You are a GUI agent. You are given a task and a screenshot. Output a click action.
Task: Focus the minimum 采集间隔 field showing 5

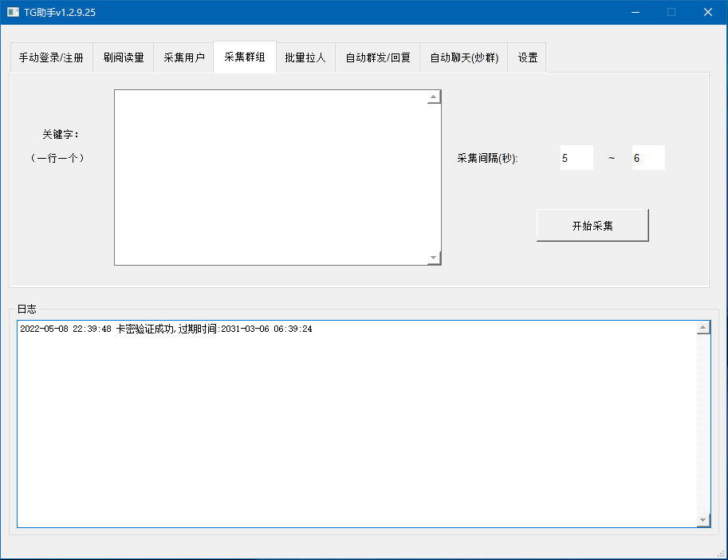[576, 158]
